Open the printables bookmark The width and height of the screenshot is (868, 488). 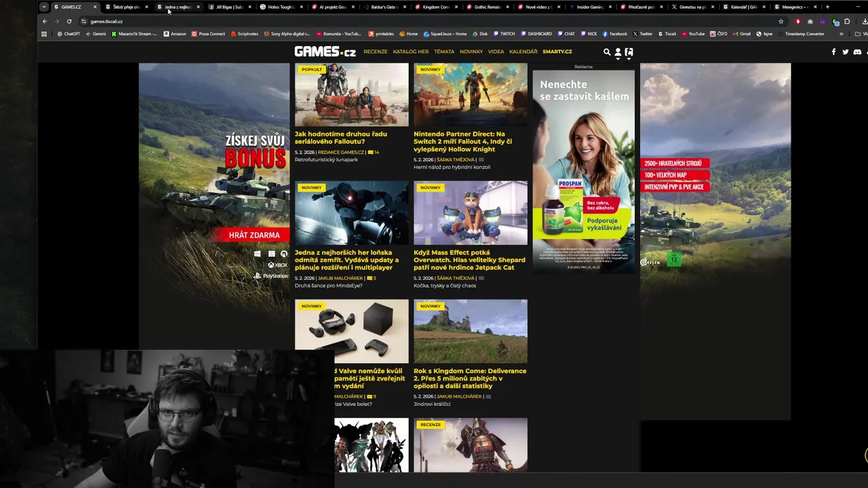tap(381, 33)
